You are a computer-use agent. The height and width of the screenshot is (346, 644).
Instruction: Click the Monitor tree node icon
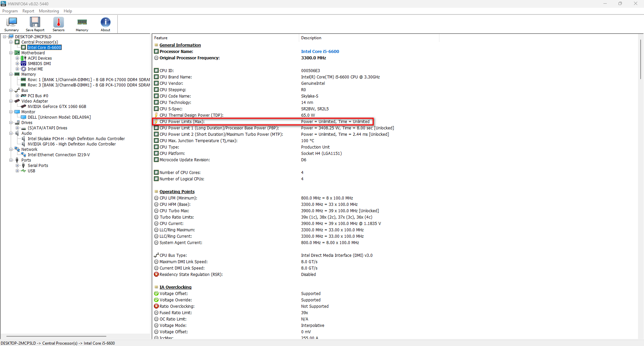click(17, 112)
